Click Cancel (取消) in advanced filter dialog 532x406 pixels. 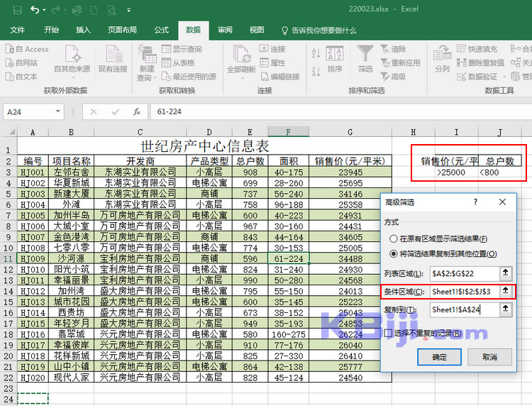coord(489,357)
